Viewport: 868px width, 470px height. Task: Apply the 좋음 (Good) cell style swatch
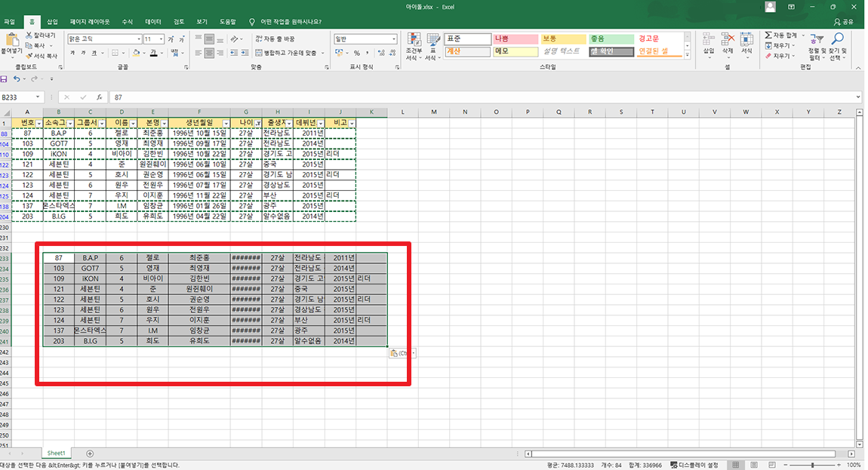[611, 38]
